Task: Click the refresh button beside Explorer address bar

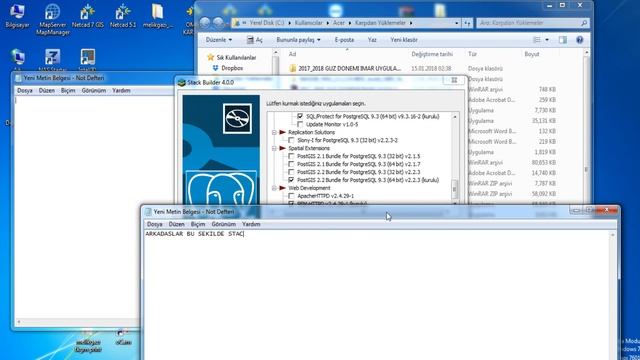Action: point(467,23)
